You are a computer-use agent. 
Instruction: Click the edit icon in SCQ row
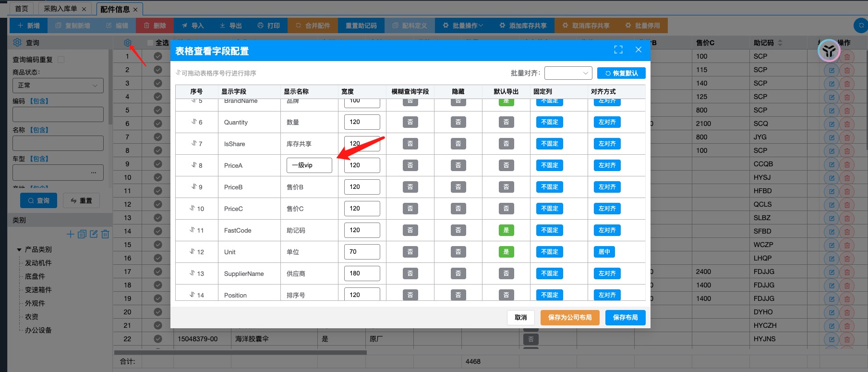[x=832, y=124]
